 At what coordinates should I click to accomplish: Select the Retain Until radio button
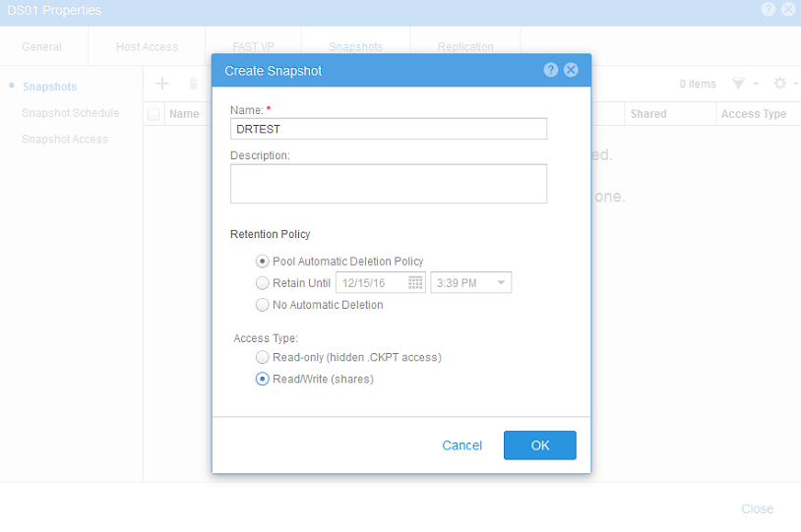coord(262,283)
